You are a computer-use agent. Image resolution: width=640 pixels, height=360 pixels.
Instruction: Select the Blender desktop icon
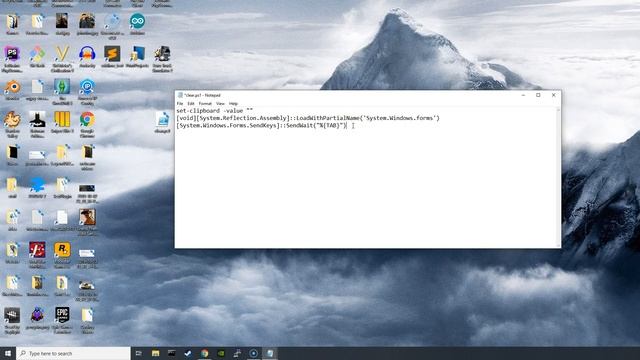click(x=12, y=89)
